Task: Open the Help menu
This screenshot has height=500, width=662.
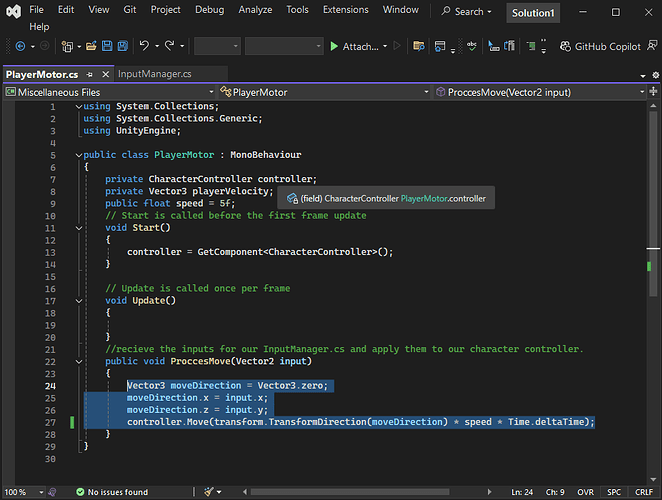Action: click(x=39, y=27)
